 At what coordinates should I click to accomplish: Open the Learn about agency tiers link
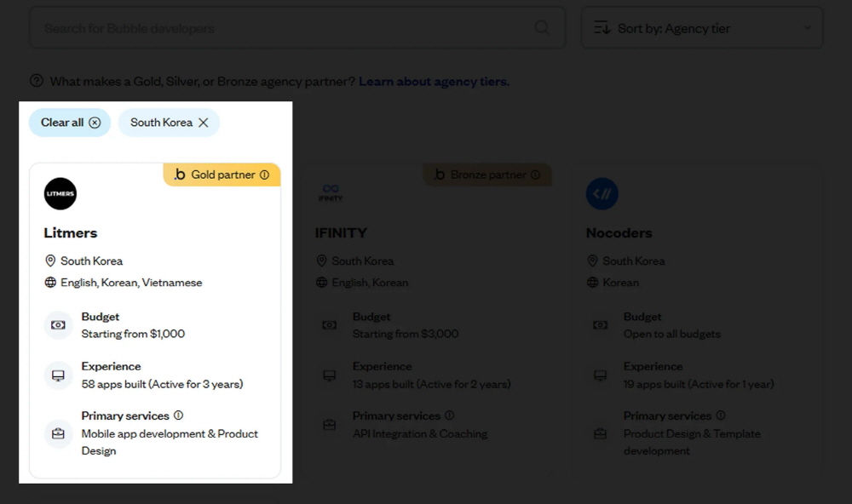[435, 82]
